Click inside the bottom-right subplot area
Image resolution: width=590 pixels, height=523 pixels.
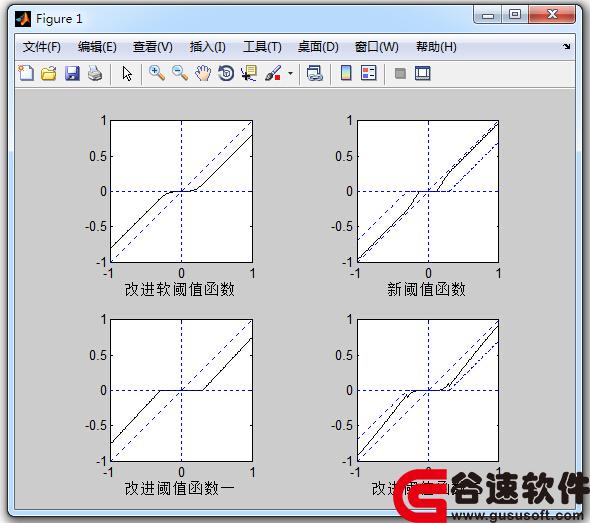point(428,391)
